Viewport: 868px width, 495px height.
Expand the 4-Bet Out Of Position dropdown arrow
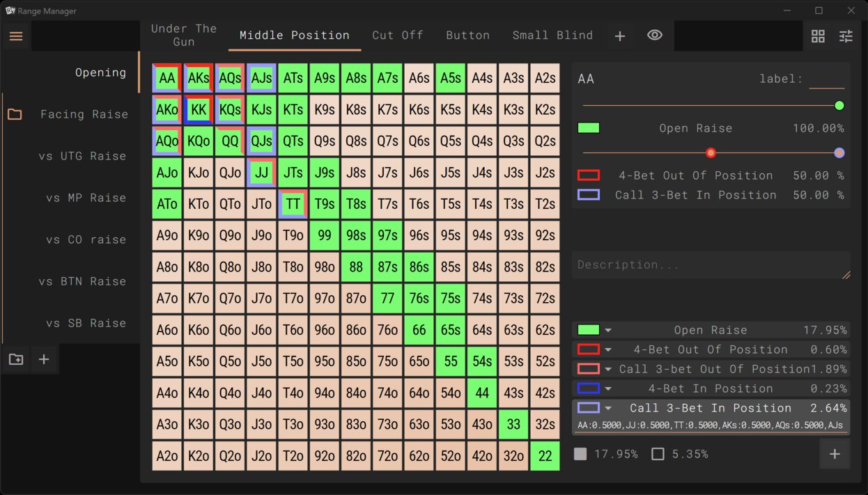[608, 350]
